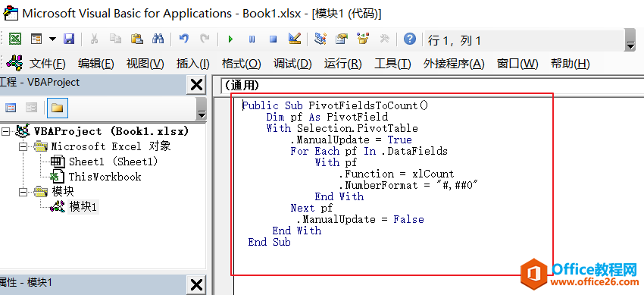644x295 pixels.
Task: Click the End Sub line
Action: (270, 243)
